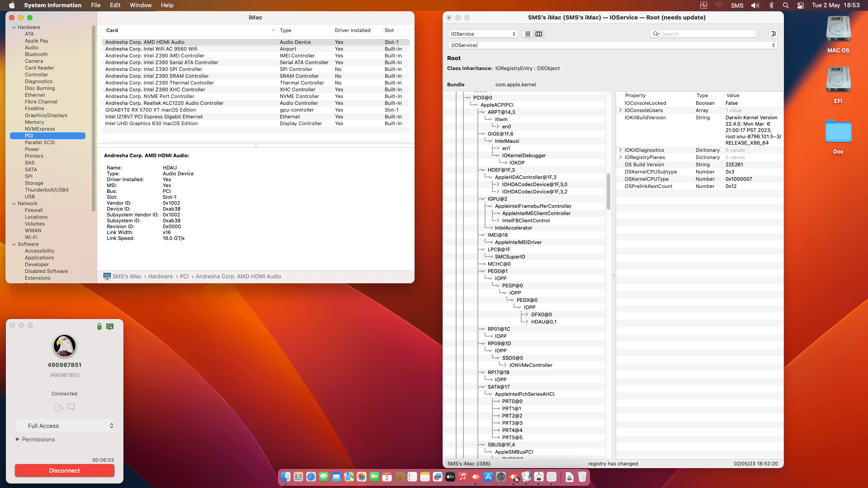Open the Apple menu

point(12,5)
